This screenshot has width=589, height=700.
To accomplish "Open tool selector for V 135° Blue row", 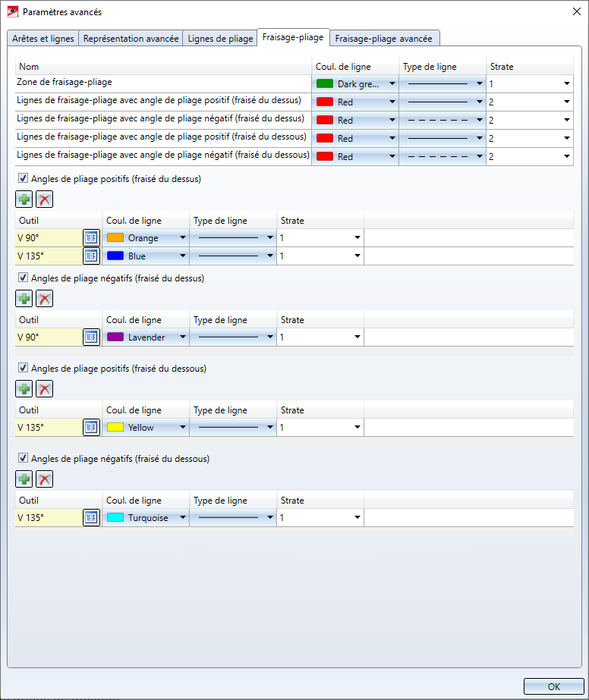I will tap(91, 256).
